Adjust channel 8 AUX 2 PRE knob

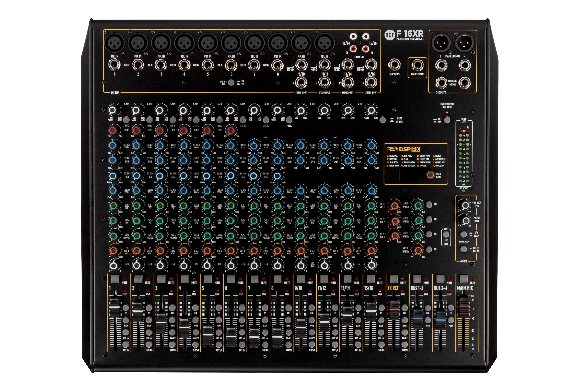point(277,220)
